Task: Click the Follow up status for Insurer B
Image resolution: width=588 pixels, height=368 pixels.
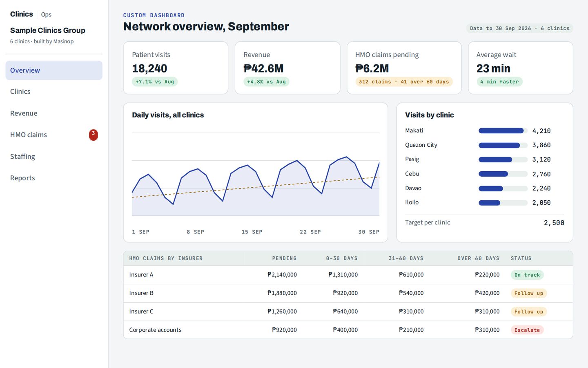Action: [x=529, y=293]
